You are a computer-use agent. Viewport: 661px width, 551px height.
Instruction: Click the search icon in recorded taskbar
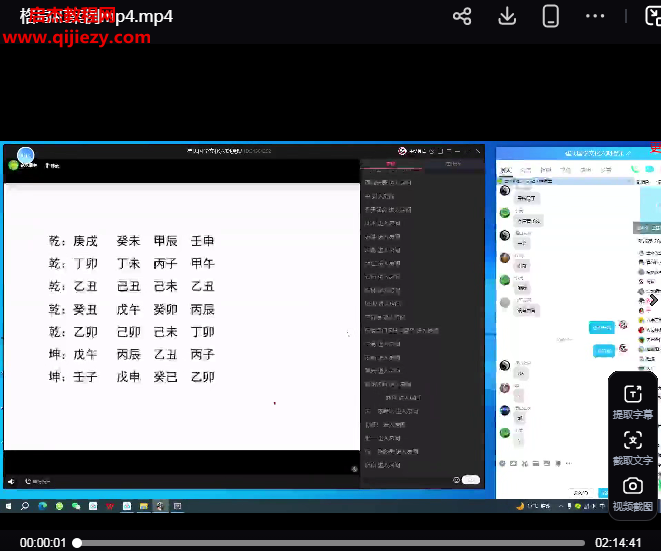[x=25, y=506]
